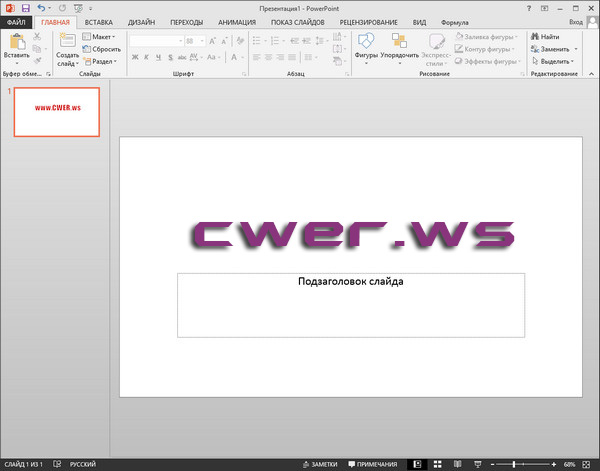
Task: Click the Undo arrow icon
Action: 41,7
